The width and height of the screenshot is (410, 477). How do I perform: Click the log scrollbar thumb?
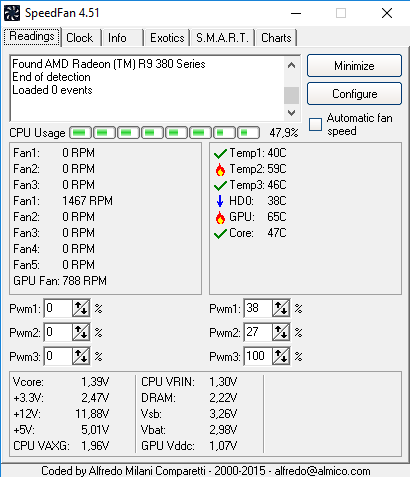pos(291,96)
